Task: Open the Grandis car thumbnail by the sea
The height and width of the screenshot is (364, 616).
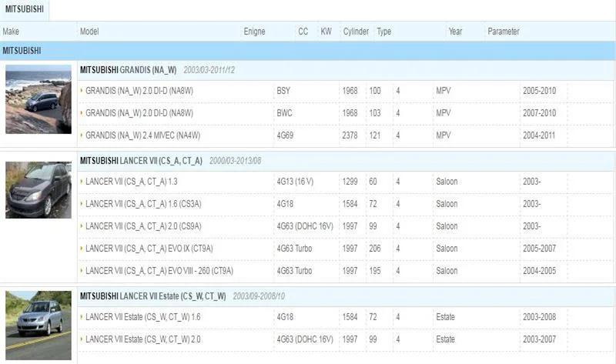Action: pyautogui.click(x=38, y=99)
